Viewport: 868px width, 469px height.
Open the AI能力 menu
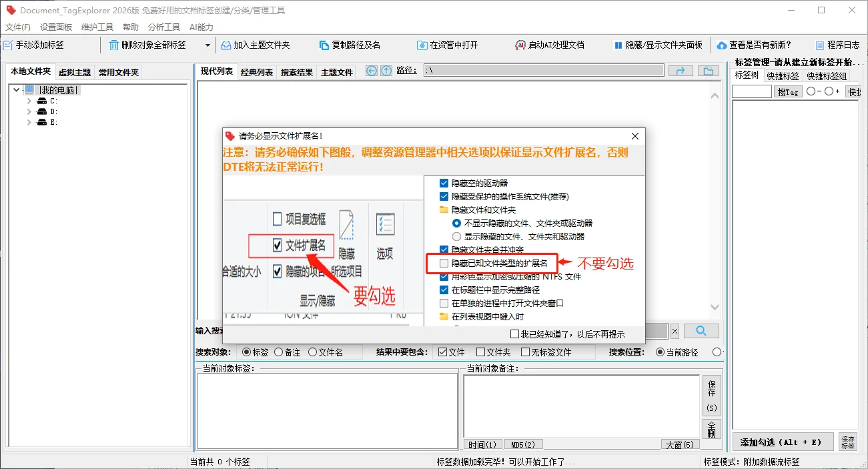click(x=201, y=27)
